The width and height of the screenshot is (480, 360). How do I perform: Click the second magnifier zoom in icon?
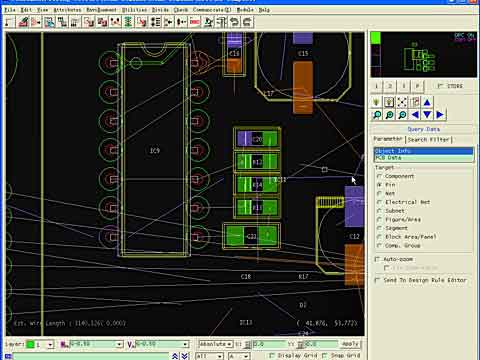[389, 115]
